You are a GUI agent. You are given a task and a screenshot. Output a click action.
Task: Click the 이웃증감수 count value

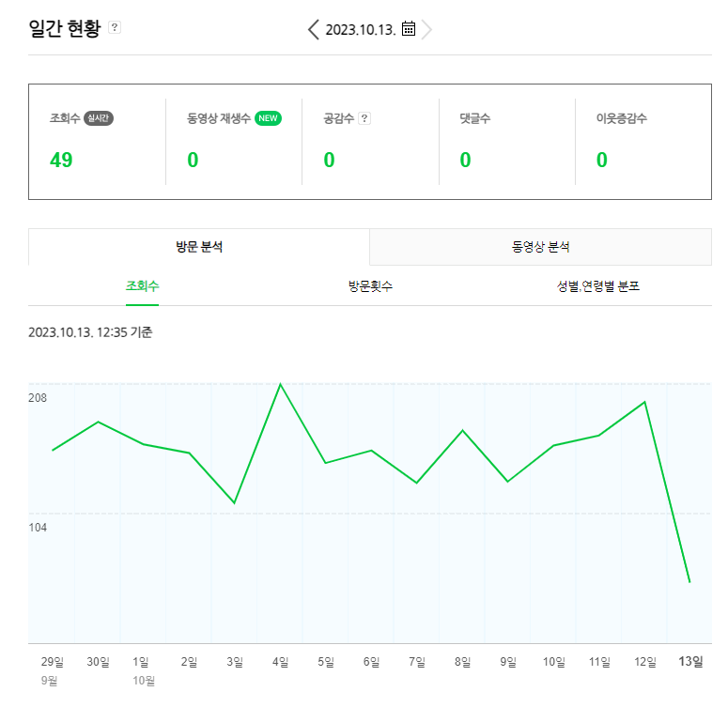pyautogui.click(x=602, y=160)
